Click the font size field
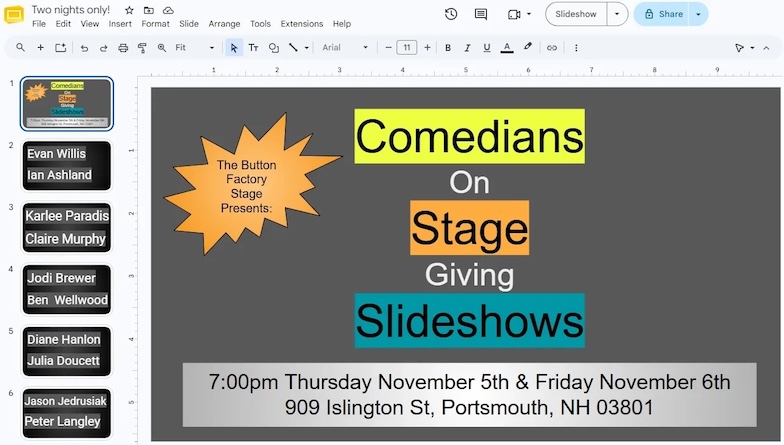Image resolution: width=784 pixels, height=445 pixels. point(407,48)
